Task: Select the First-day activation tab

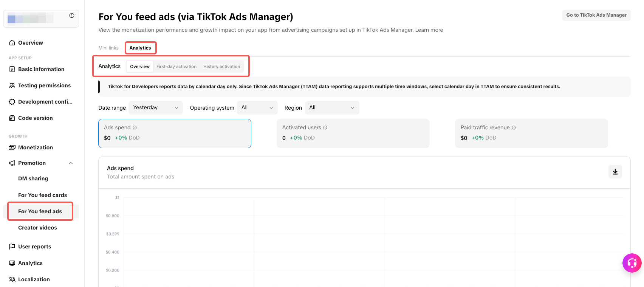Action: (176, 67)
